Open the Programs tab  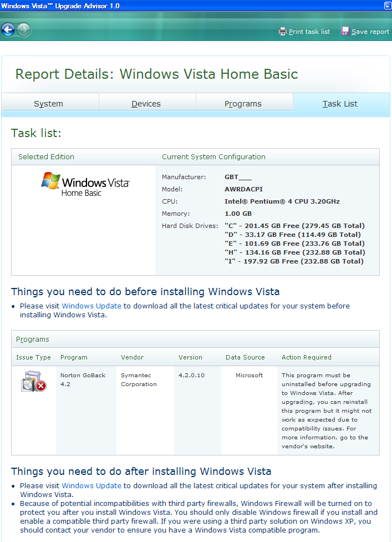click(x=245, y=104)
